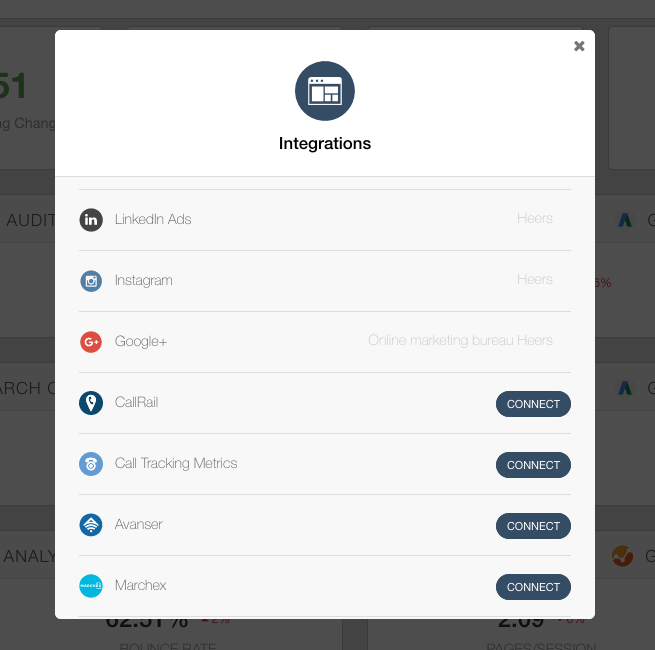This screenshot has width=655, height=650.
Task: Click the Marchex cyan icon
Action: (91, 586)
